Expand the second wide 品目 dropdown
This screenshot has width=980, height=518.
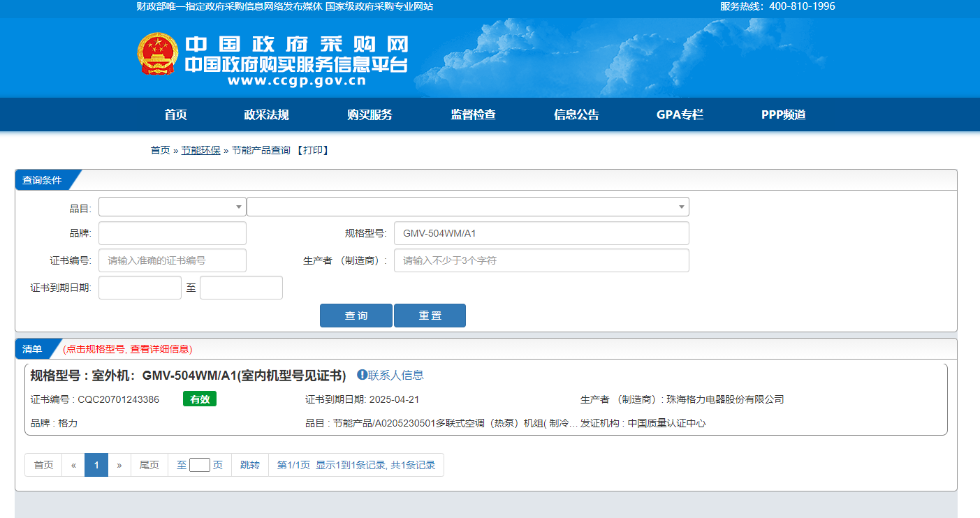(468, 207)
